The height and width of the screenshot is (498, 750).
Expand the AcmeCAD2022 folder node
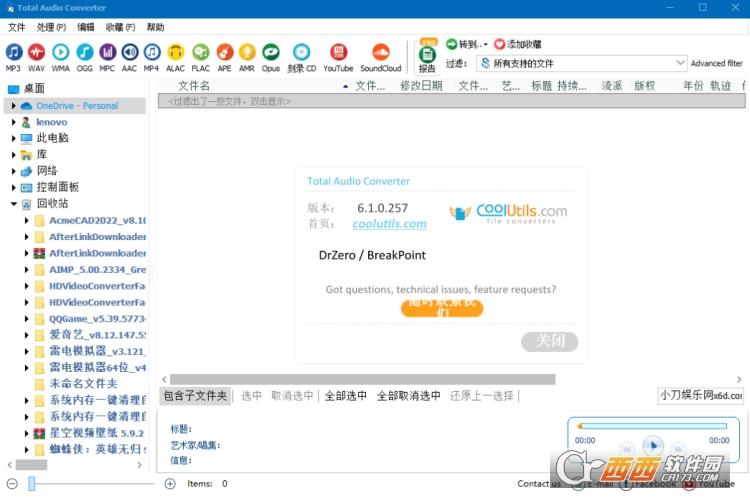pos(27,221)
